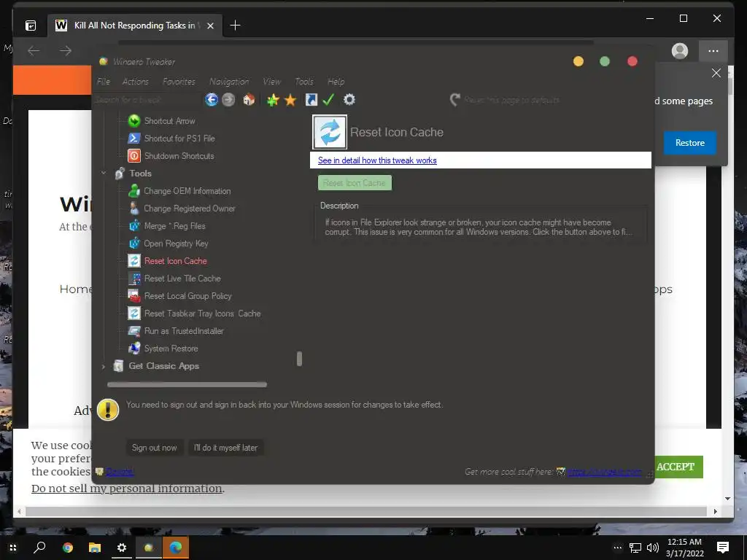Select the Reset Icon Cache tree item text
Image resolution: width=747 pixels, height=560 pixels.
point(176,261)
